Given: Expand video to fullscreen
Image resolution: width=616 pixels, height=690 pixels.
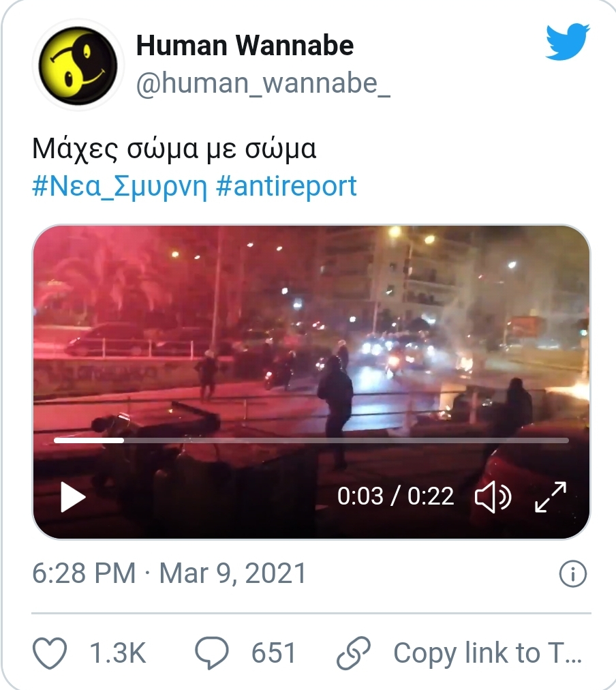Looking at the screenshot, I should [551, 497].
